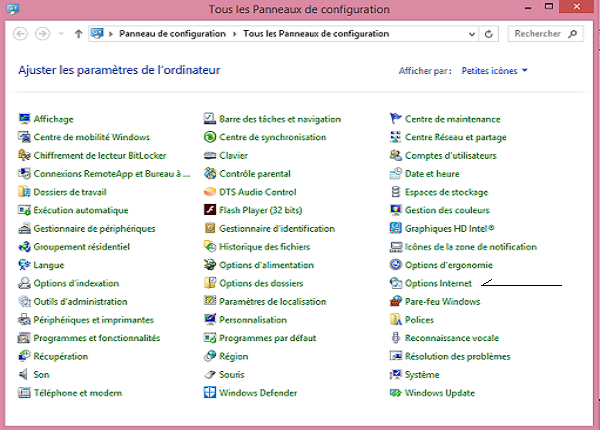
Task: Open Programmes par défaut link
Action: [267, 338]
